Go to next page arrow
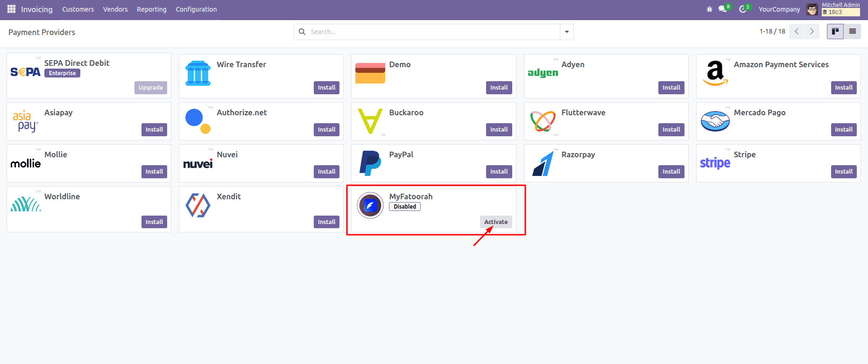 click(x=812, y=31)
